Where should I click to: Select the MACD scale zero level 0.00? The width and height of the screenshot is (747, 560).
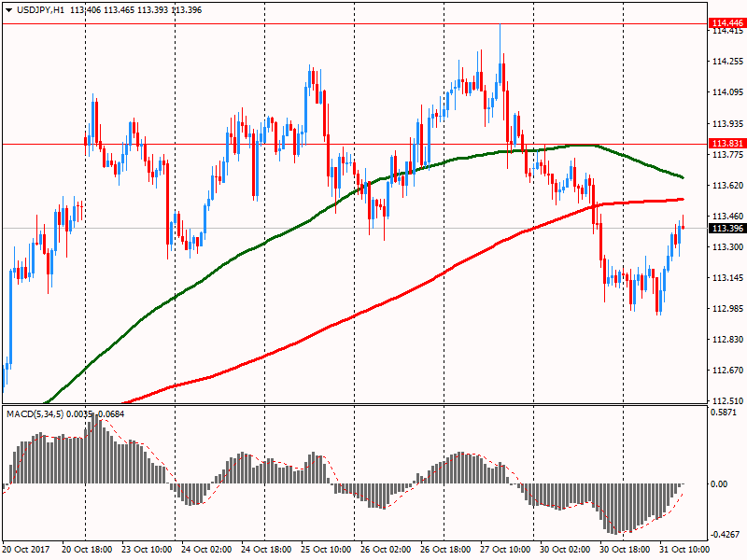tap(719, 483)
